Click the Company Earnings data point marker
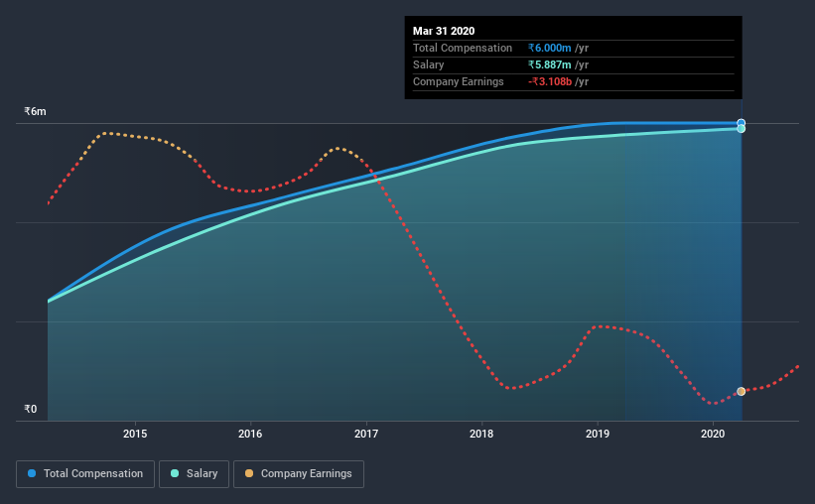Image resolution: width=815 pixels, height=504 pixels. 742,391
